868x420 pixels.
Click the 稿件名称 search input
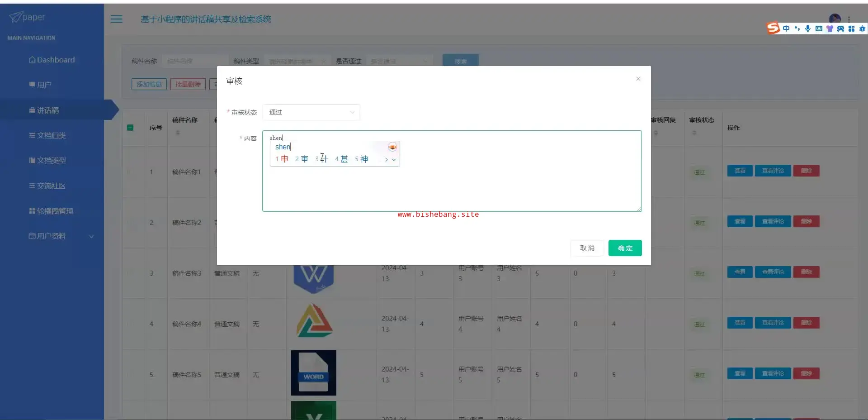(x=195, y=61)
